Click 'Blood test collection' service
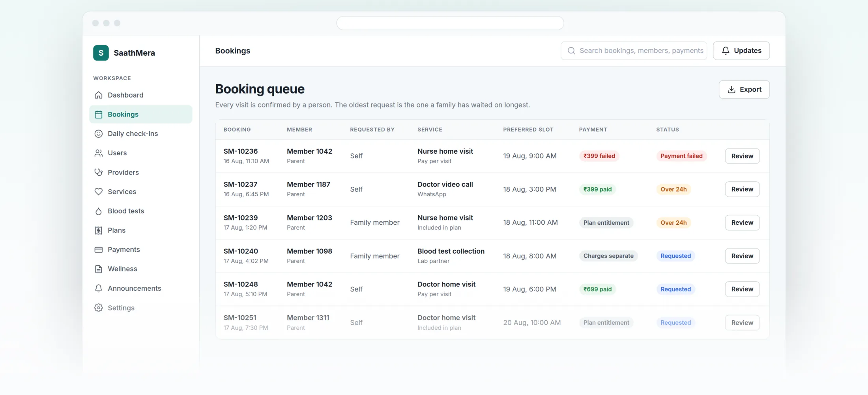868x395 pixels. point(451,251)
